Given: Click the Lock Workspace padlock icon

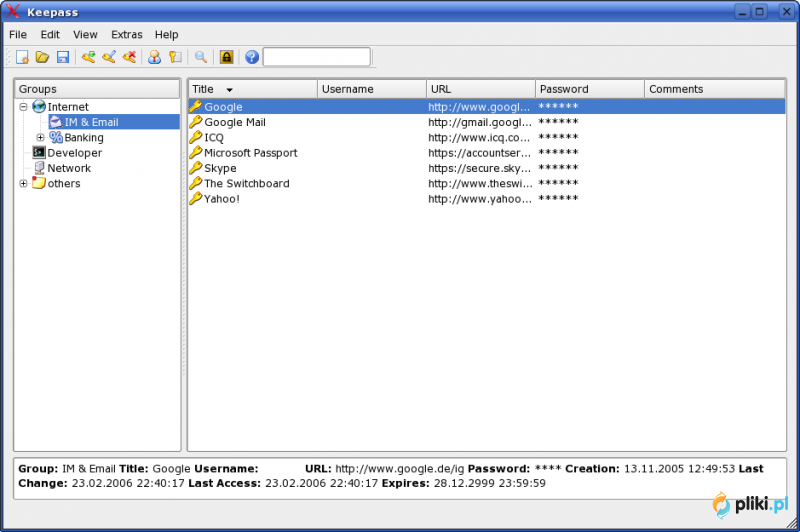Looking at the screenshot, I should [x=227, y=57].
